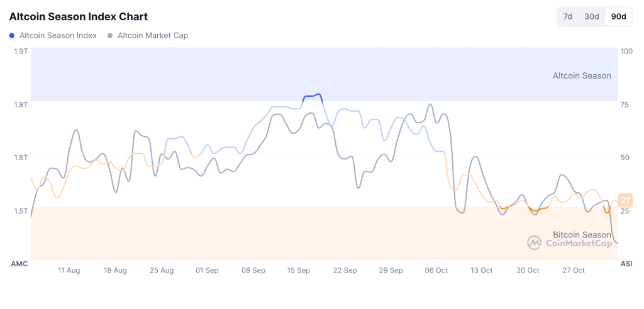The image size is (644, 309).
Task: Click the AMC left axis label
Action: point(19,264)
